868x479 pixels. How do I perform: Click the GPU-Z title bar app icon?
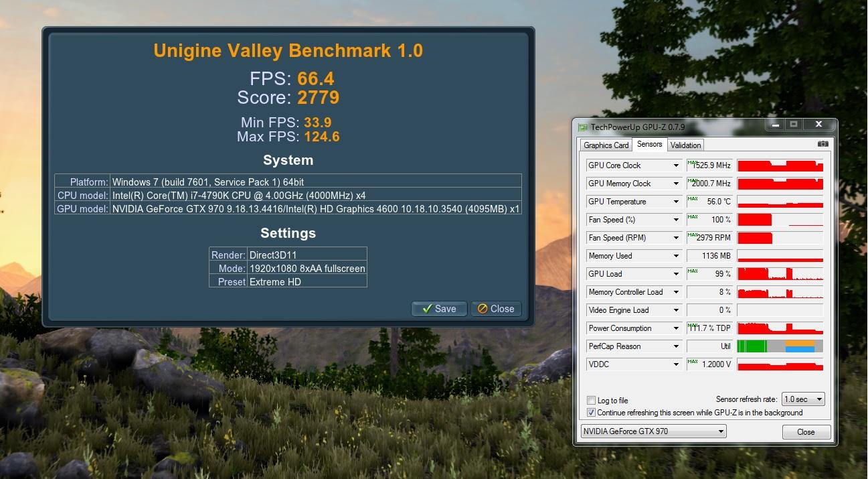tap(583, 127)
